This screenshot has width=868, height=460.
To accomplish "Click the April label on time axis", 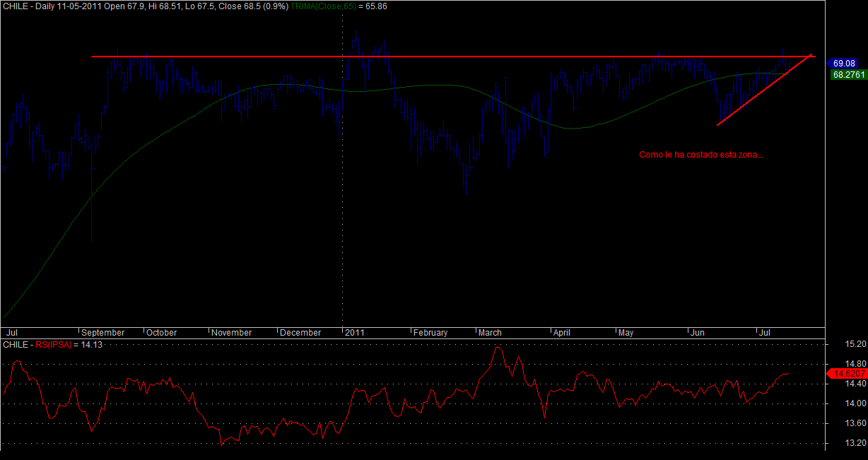I will [562, 332].
